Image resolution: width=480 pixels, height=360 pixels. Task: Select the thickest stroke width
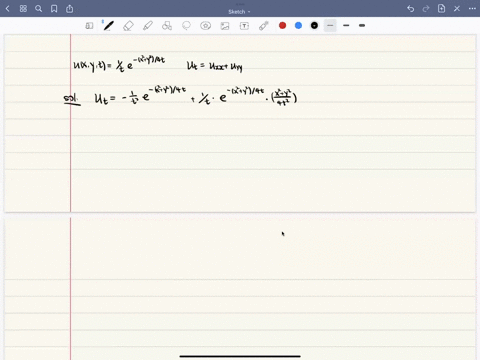[362, 25]
